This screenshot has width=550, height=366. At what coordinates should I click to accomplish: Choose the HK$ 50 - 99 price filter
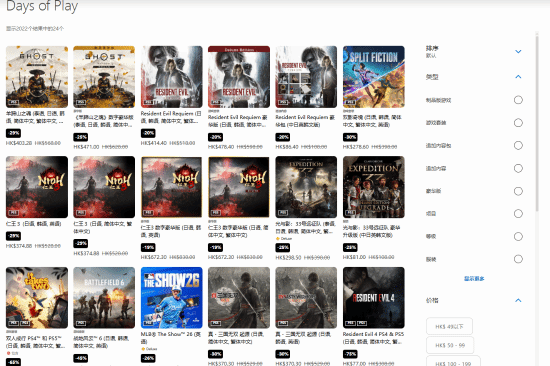coord(450,345)
